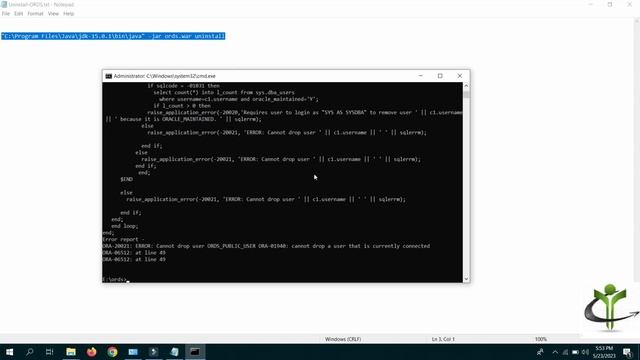Open taskbar Search
The height and width of the screenshot is (360, 640).
29,352
